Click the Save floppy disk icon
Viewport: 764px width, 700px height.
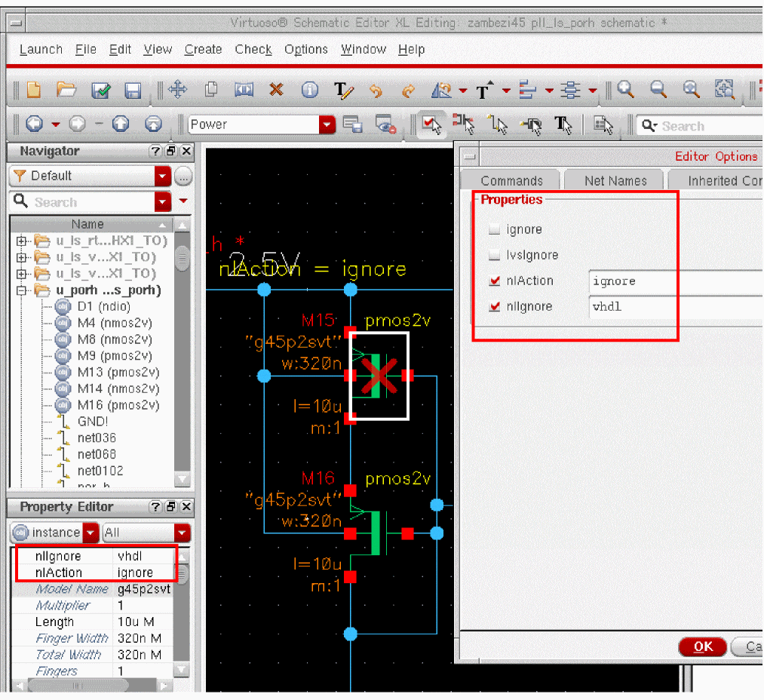coord(133,91)
